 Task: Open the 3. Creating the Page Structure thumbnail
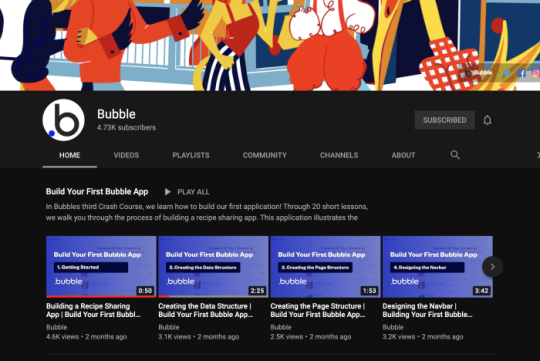click(325, 267)
